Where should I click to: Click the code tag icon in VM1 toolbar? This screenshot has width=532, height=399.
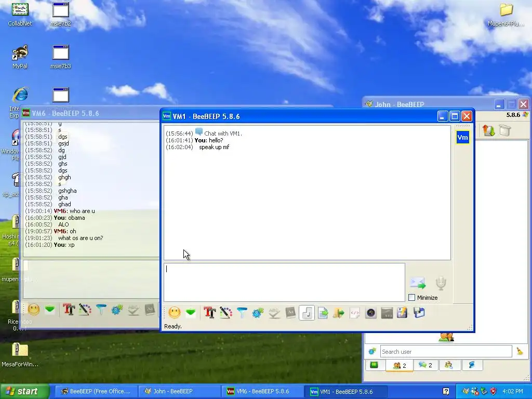[x=354, y=312]
